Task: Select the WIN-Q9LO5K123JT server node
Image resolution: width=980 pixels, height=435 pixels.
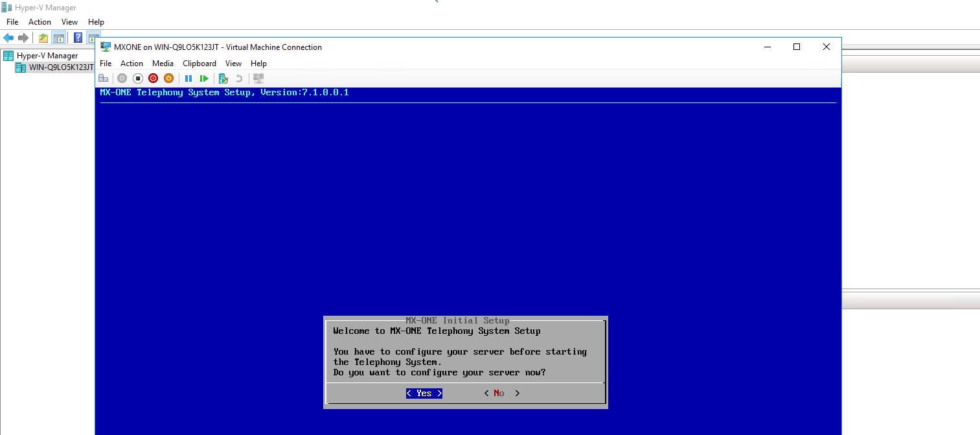Action: (x=61, y=67)
